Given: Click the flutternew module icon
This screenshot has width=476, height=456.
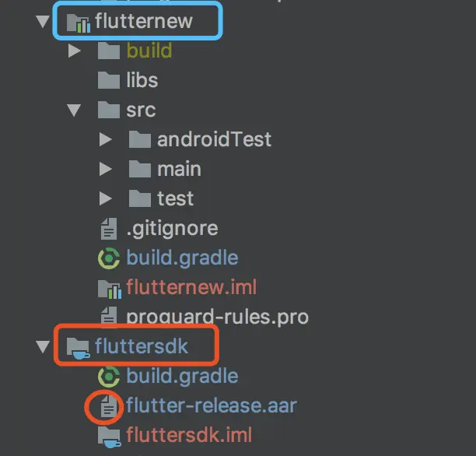Looking at the screenshot, I should point(79,23).
